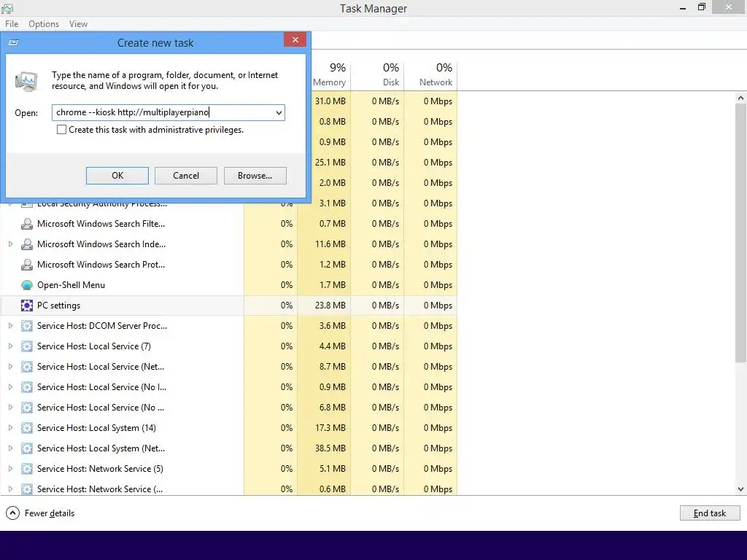This screenshot has height=560, width=747.
Task: Cancel the Create new task dialog
Action: click(x=186, y=176)
